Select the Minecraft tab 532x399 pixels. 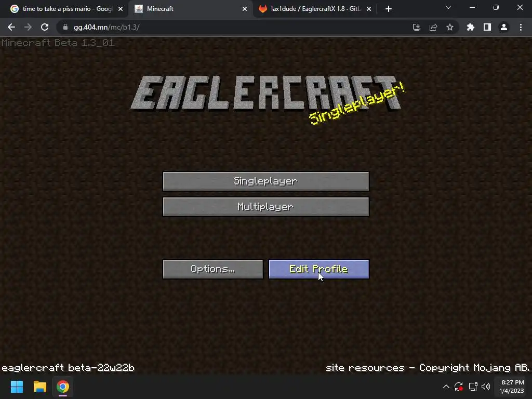coord(190,9)
